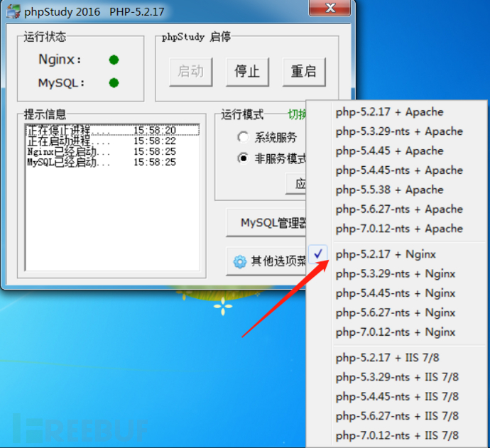Choose php-5.6.27-nts + IIS 7/8
This screenshot has width=490, height=448.
(x=396, y=416)
